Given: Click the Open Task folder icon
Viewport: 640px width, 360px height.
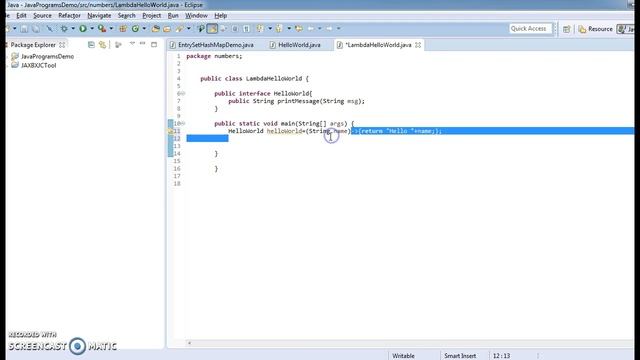Looking at the screenshot, I should pos(167,29).
